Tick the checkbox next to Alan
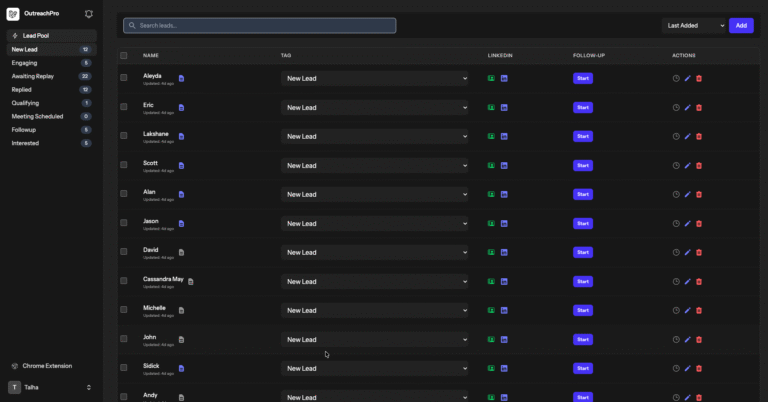The image size is (768, 402). pyautogui.click(x=123, y=193)
